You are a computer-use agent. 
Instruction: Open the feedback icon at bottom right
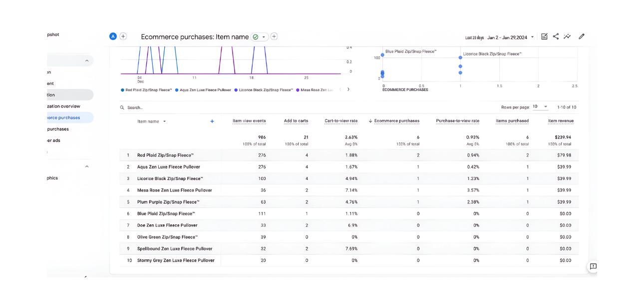[x=593, y=266]
